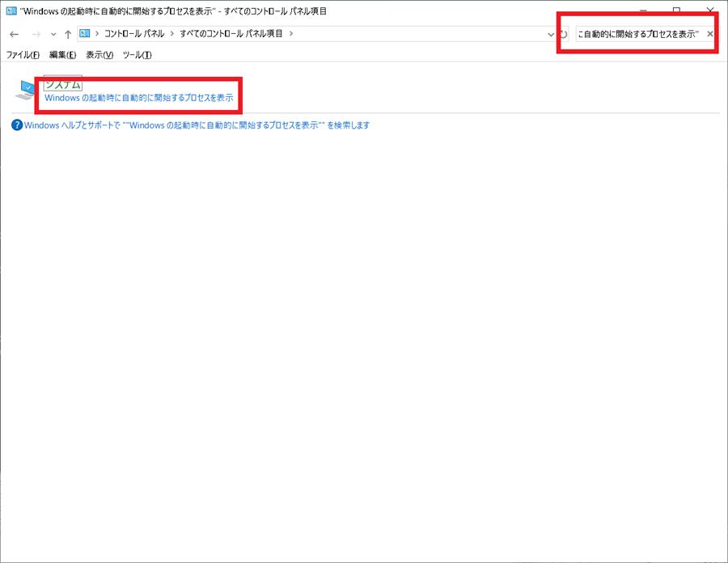The image size is (728, 563).
Task: Open 編集(E) menu
Action: (x=62, y=55)
